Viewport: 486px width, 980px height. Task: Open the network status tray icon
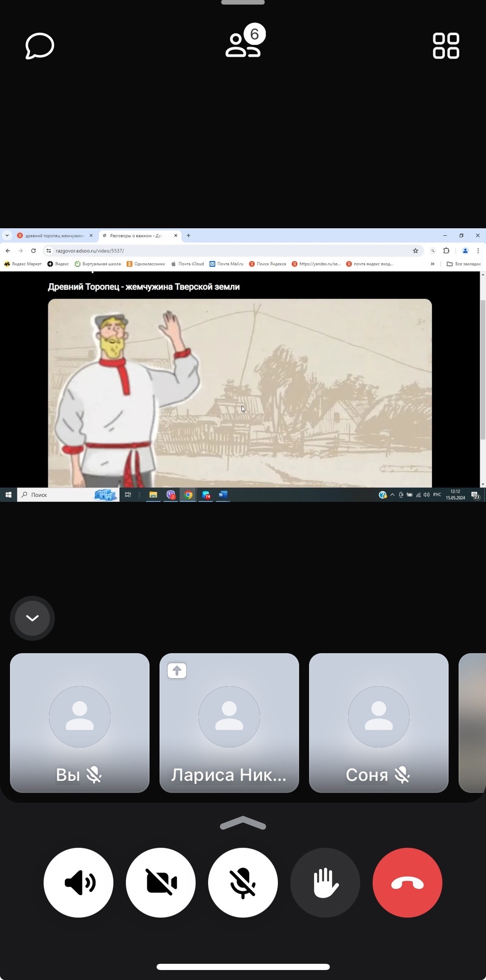[418, 495]
